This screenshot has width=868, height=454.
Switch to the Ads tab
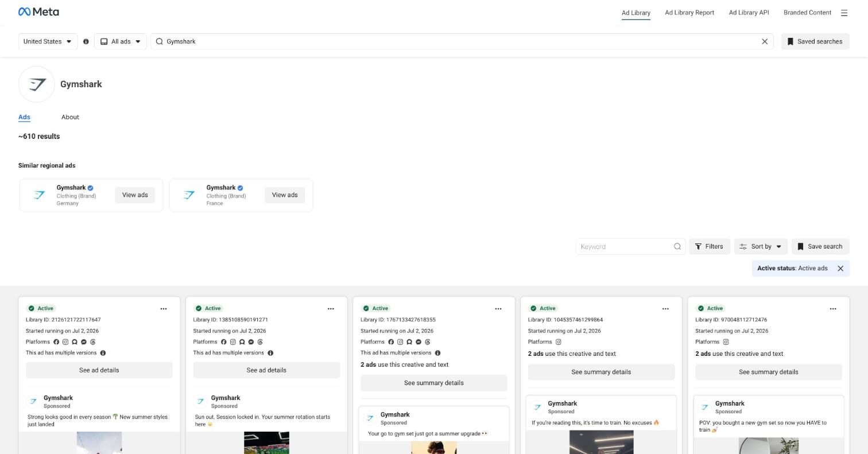click(x=24, y=117)
